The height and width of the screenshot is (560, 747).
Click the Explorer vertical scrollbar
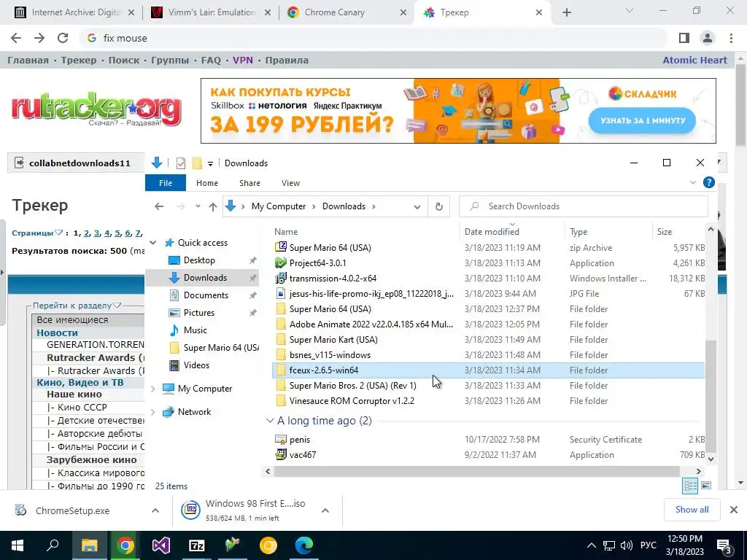[x=711, y=397]
